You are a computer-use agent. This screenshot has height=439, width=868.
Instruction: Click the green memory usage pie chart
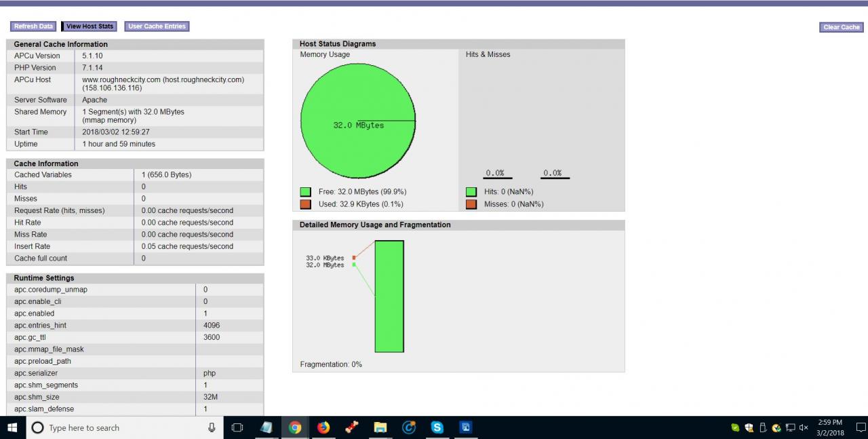click(x=358, y=121)
